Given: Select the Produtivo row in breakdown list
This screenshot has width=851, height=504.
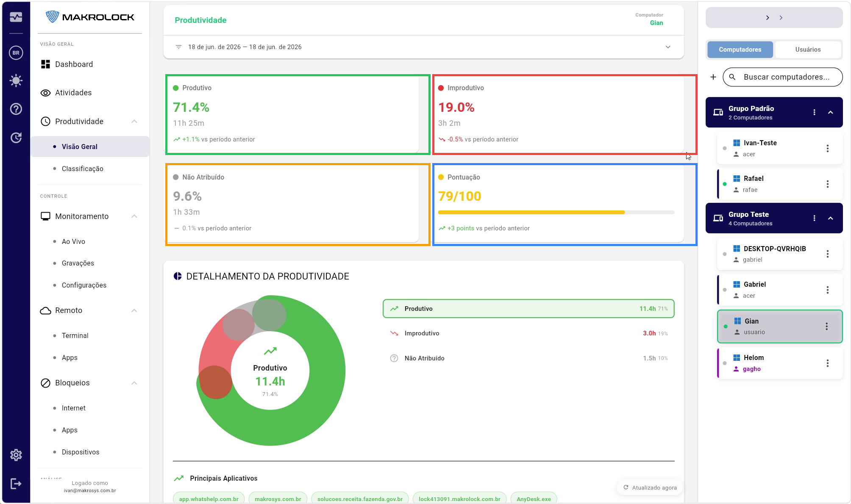Looking at the screenshot, I should coord(528,309).
